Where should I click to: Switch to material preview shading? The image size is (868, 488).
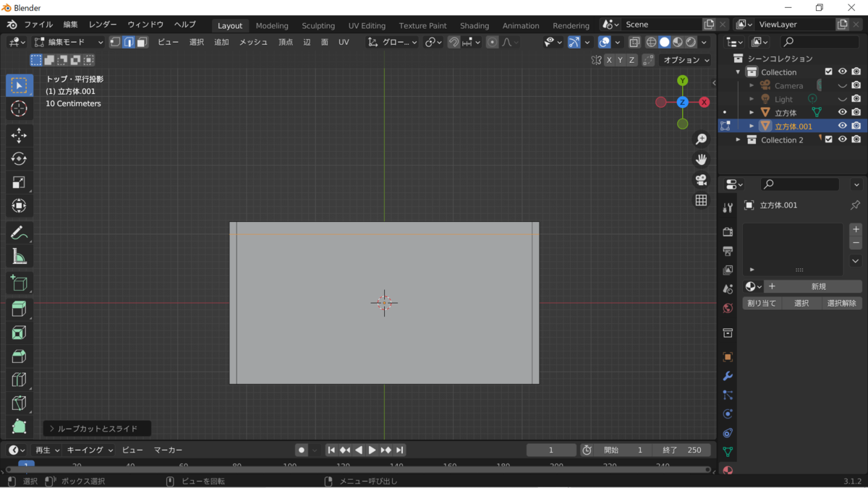pyautogui.click(x=678, y=42)
